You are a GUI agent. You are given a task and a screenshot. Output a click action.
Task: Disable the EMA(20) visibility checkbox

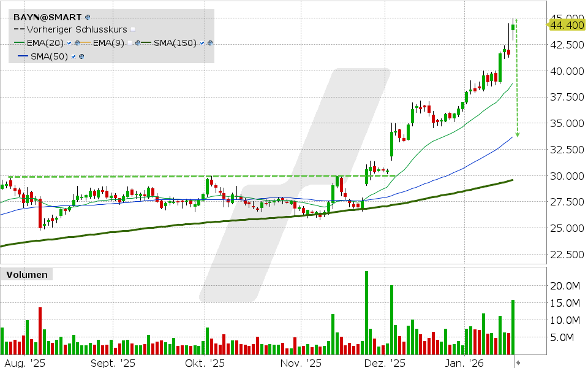pos(69,42)
